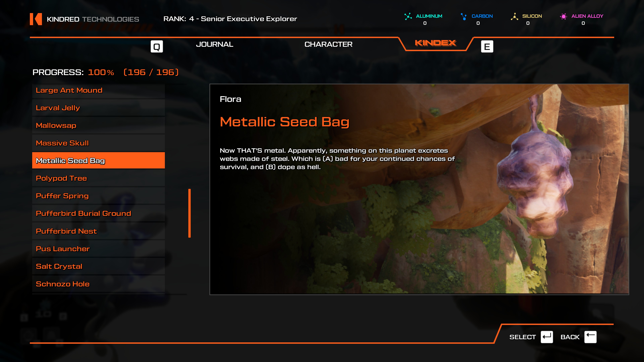
Task: Select the Larval Jelly entry
Action: coord(98,108)
